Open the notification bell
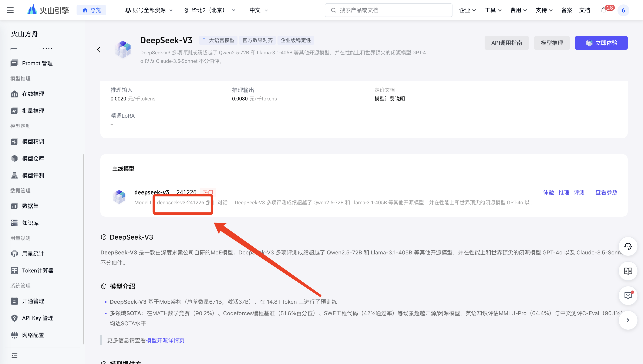Screen dimensions: 643x364 point(604,10)
